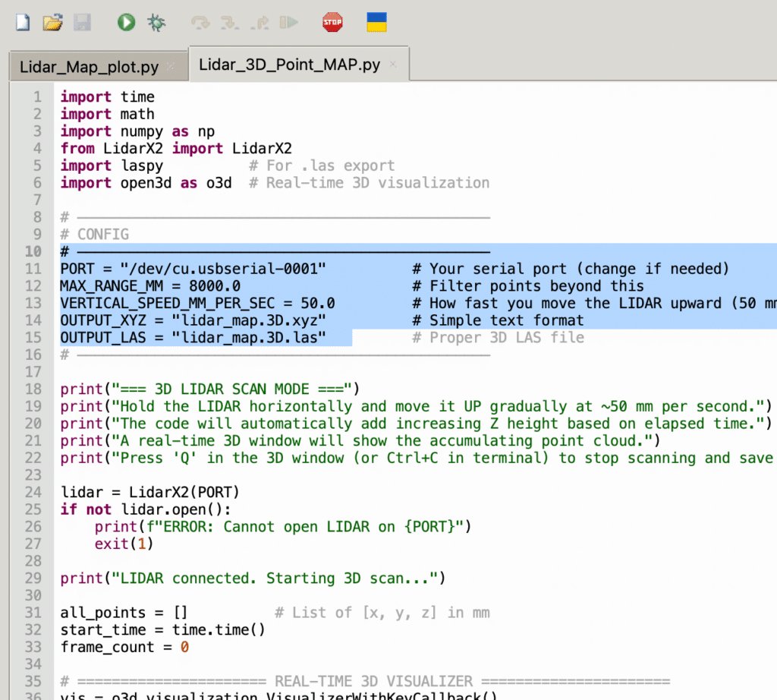Click the "exit(1)" call
Image resolution: width=777 pixels, height=700 pixels.
[124, 544]
